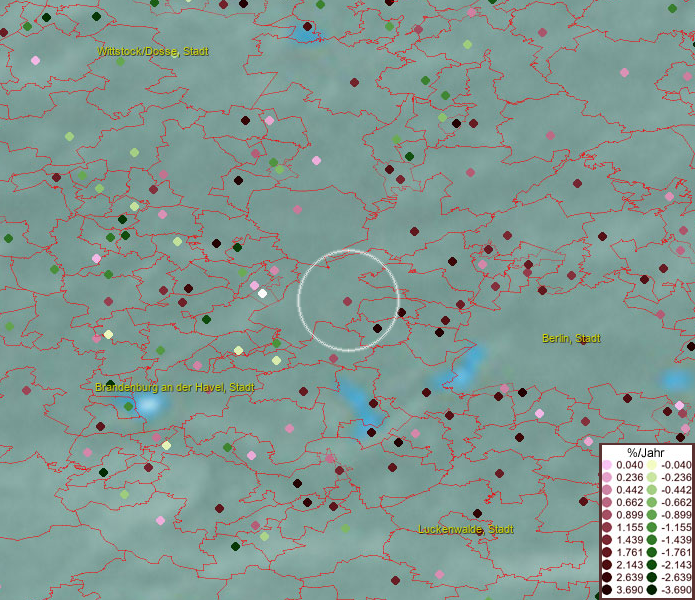The image size is (695, 600).
Task: Click the -0.899 legend swatch
Action: click(652, 515)
